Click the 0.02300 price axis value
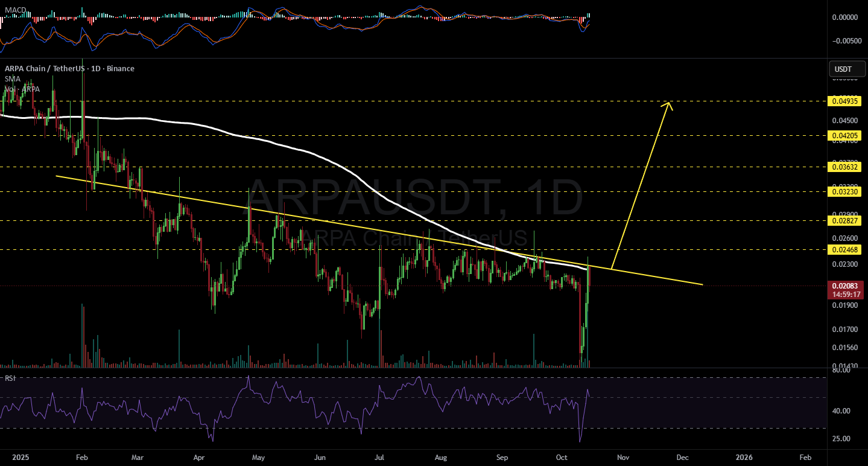 [844, 264]
